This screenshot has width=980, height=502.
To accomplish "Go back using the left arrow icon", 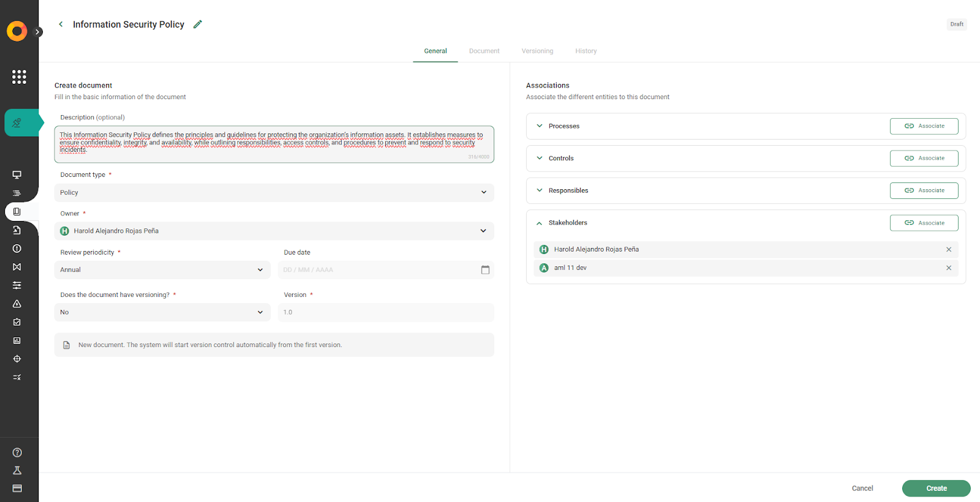I will point(61,24).
